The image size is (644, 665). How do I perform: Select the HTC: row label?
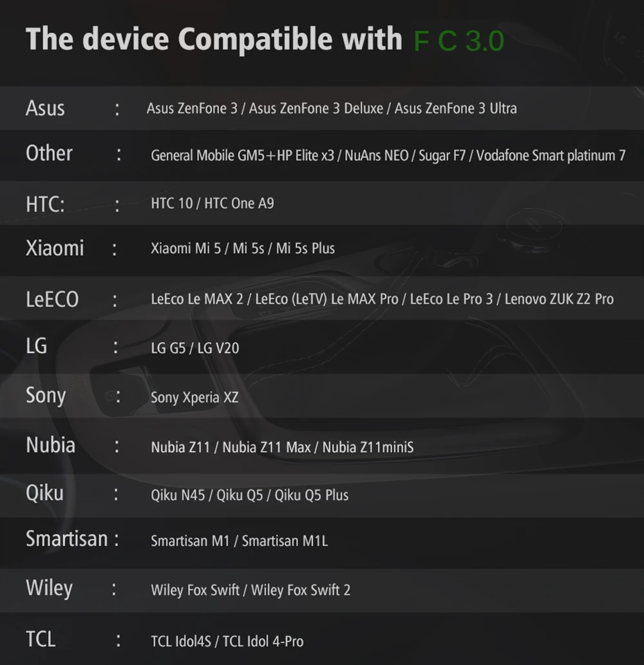[x=45, y=204]
